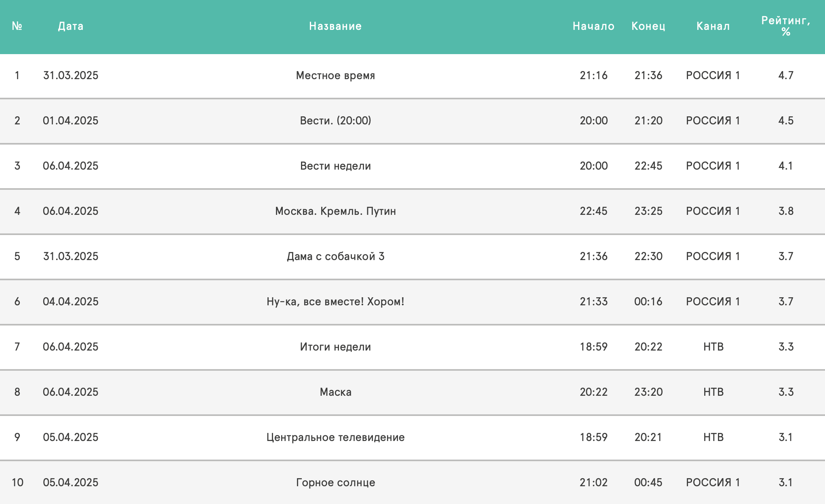Click end time 20:22 for Итоги недели
This screenshot has width=825, height=504.
click(648, 347)
